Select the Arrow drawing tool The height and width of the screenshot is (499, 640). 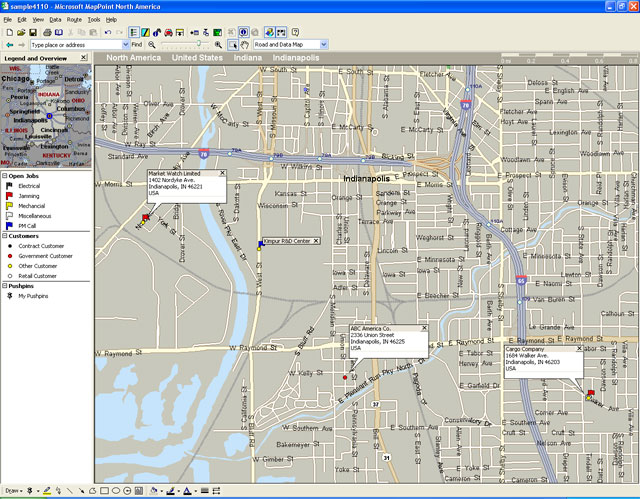click(x=81, y=491)
